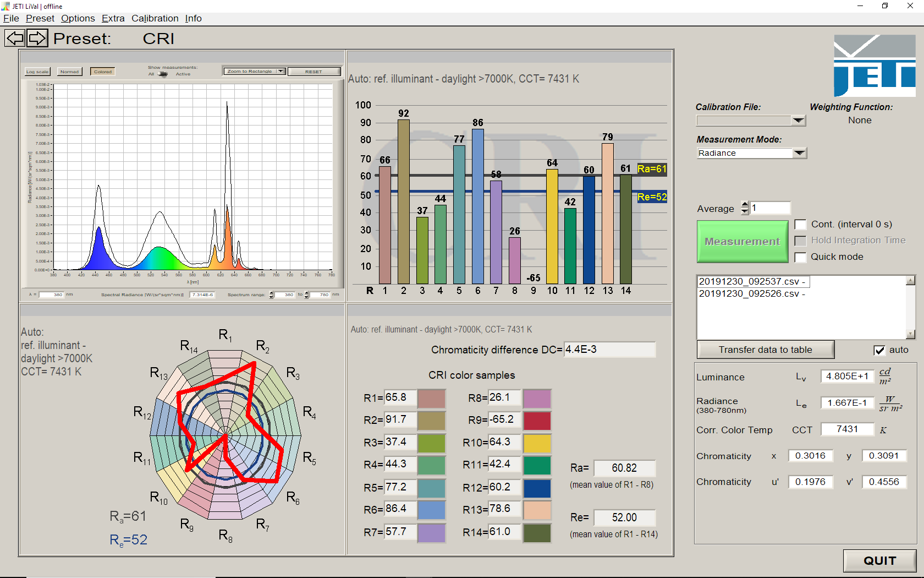Screen dimensions: 924x578
Task: Click the Spectral Radiance value 7.314E-6
Action: point(202,295)
